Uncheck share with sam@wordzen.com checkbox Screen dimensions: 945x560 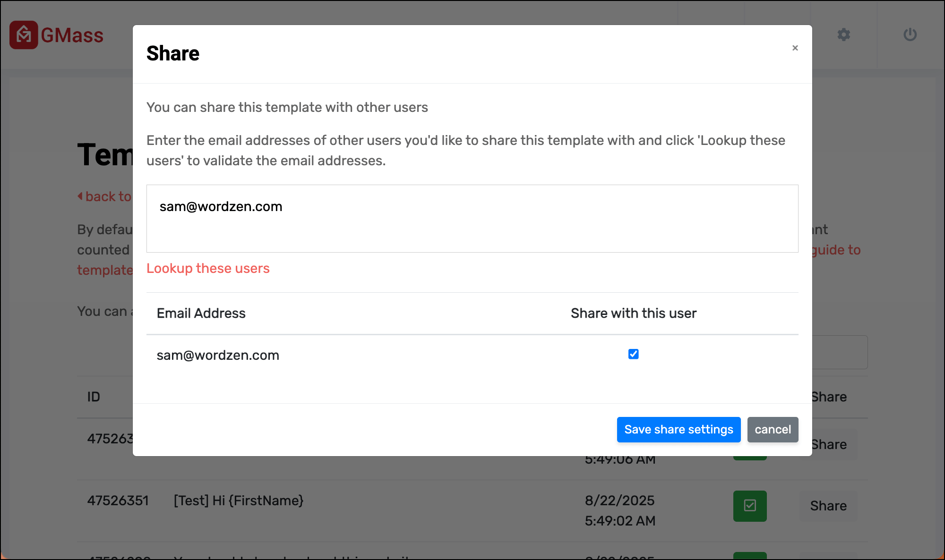coord(633,354)
